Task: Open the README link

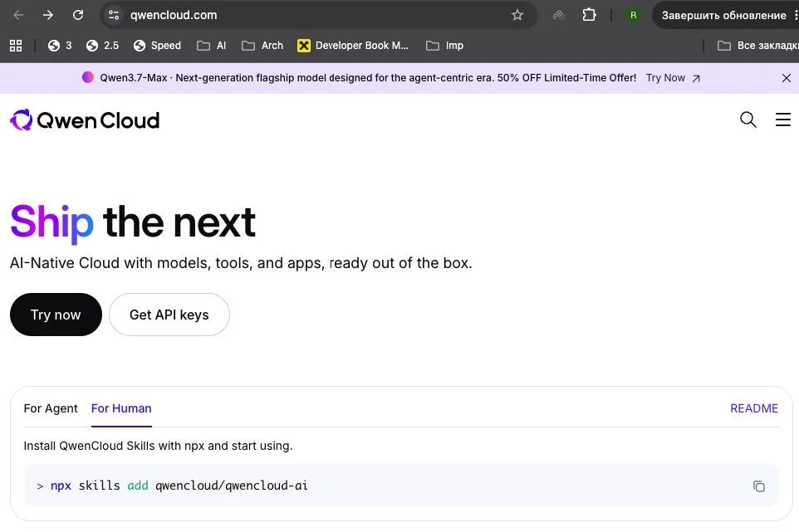Action: (x=754, y=408)
